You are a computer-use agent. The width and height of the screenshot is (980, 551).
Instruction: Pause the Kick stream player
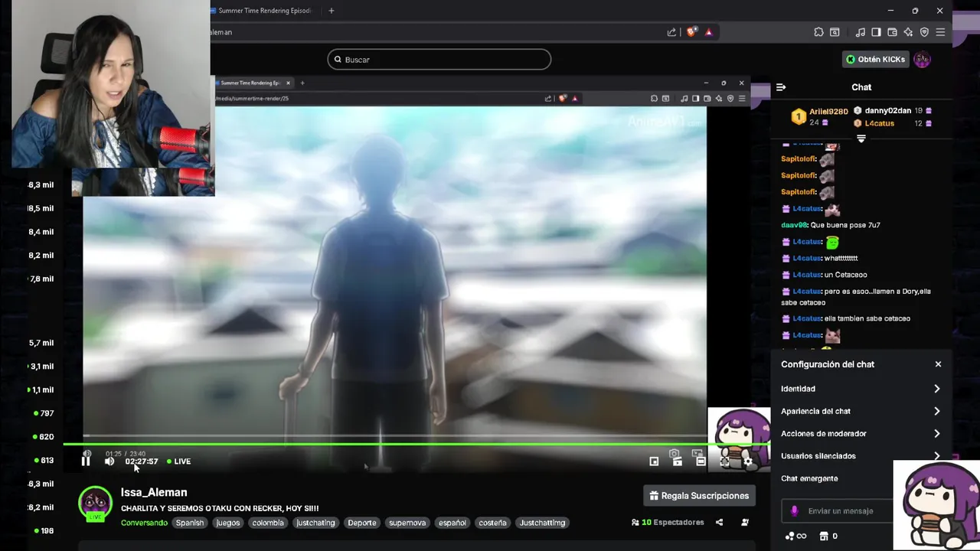pyautogui.click(x=86, y=461)
